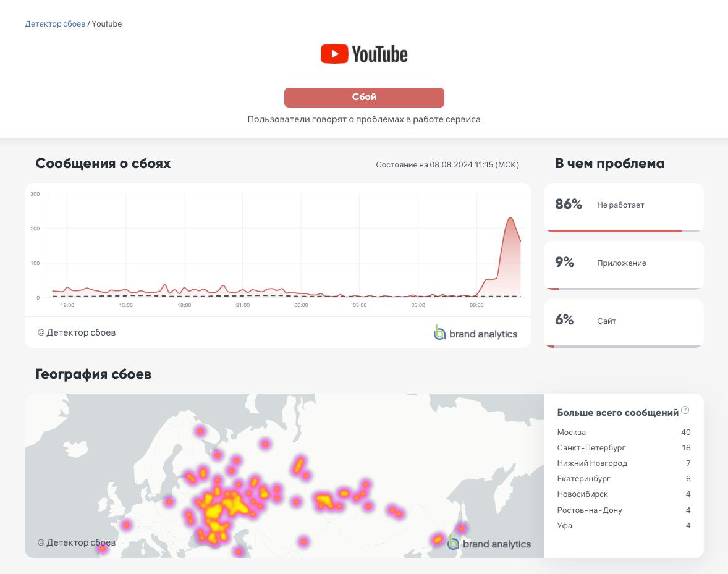Screen dimensions: 728x574
Task: Select the 9% Приложение problem card
Action: 624,263
